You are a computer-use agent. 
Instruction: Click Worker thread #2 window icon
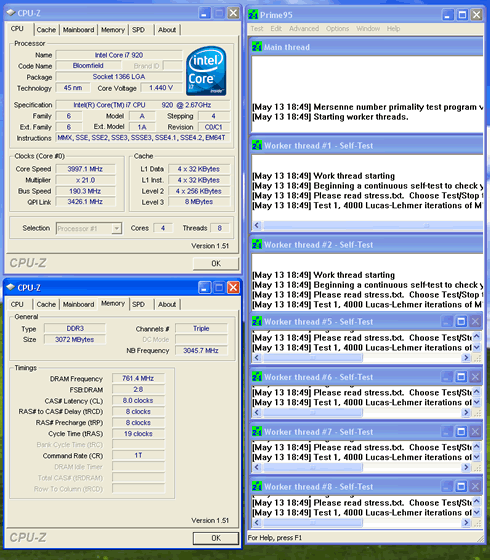click(257, 244)
